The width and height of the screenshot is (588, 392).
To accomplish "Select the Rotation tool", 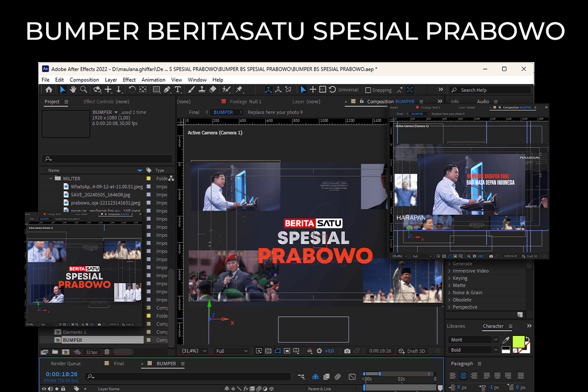I will [131, 90].
